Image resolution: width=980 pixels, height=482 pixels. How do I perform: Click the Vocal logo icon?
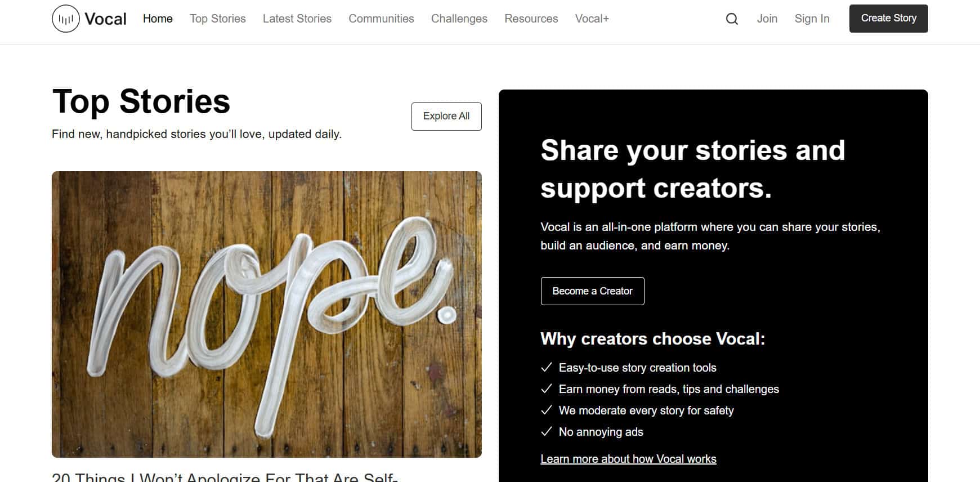coord(66,19)
